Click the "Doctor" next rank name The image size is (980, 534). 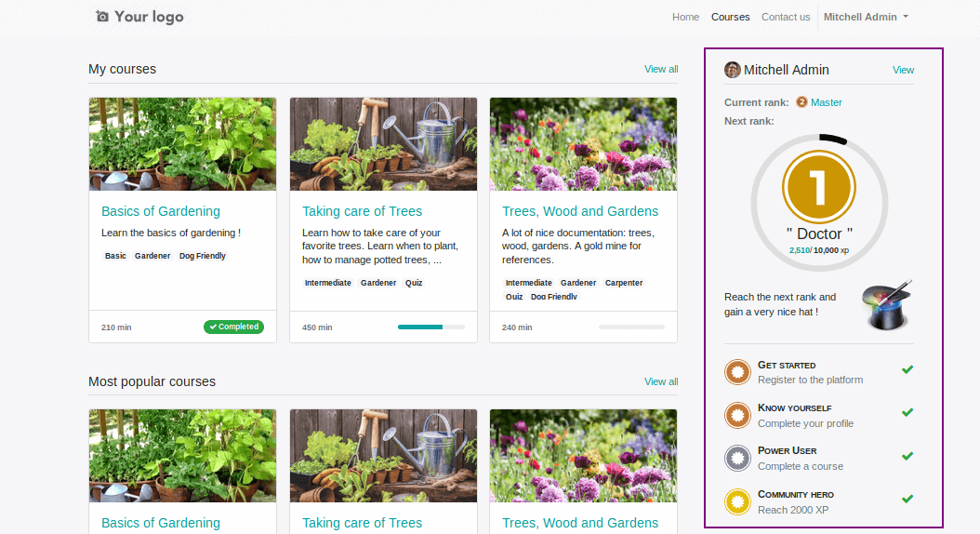[x=819, y=234]
